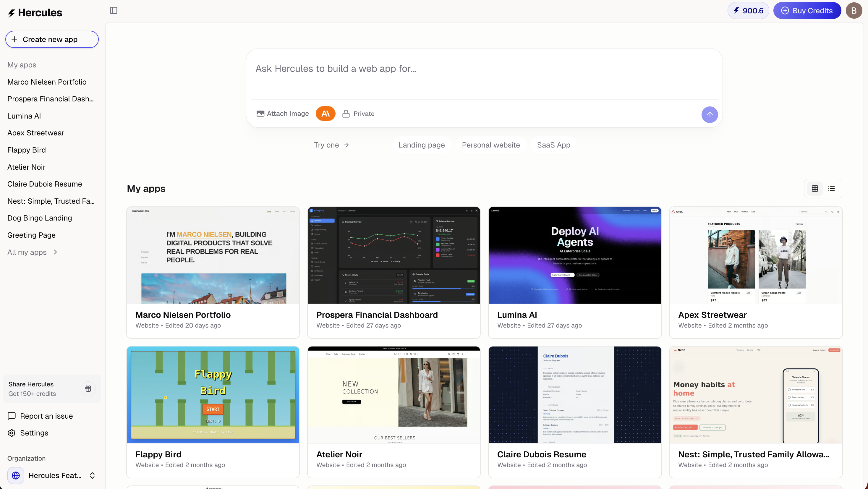Attach an image to the prompt

click(282, 114)
